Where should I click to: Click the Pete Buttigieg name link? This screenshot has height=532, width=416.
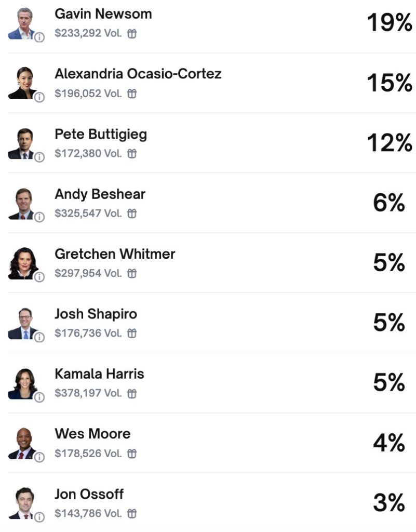[x=101, y=135]
